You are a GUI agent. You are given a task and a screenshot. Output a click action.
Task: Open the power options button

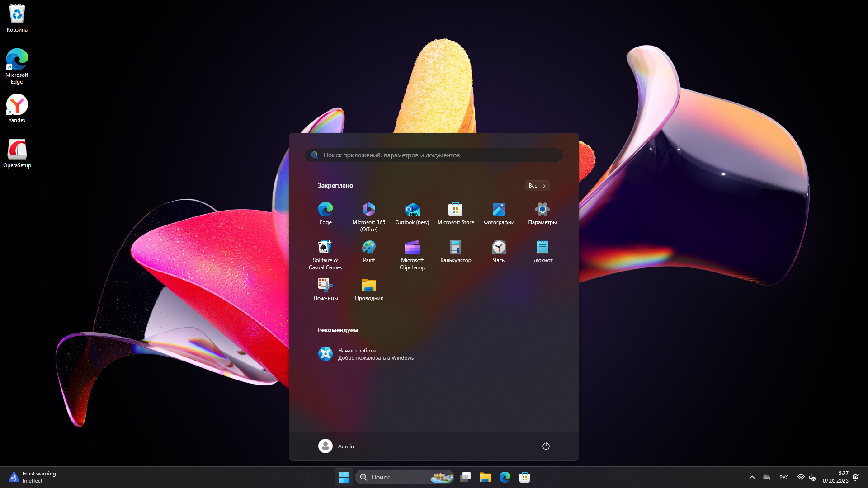(546, 446)
